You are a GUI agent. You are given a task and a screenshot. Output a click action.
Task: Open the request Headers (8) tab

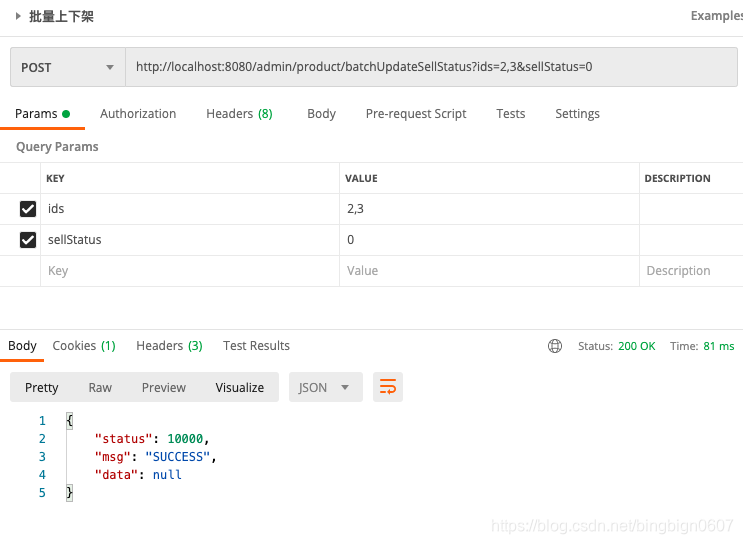[239, 114]
